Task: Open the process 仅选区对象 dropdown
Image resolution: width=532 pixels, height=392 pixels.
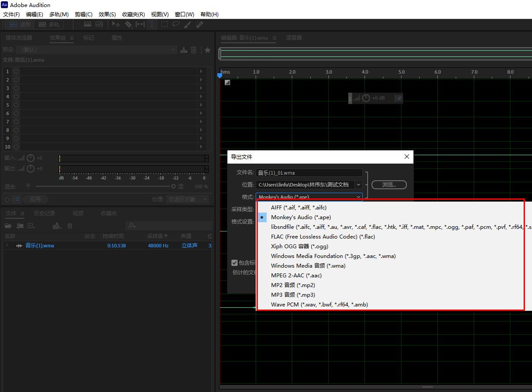Action: pyautogui.click(x=187, y=199)
